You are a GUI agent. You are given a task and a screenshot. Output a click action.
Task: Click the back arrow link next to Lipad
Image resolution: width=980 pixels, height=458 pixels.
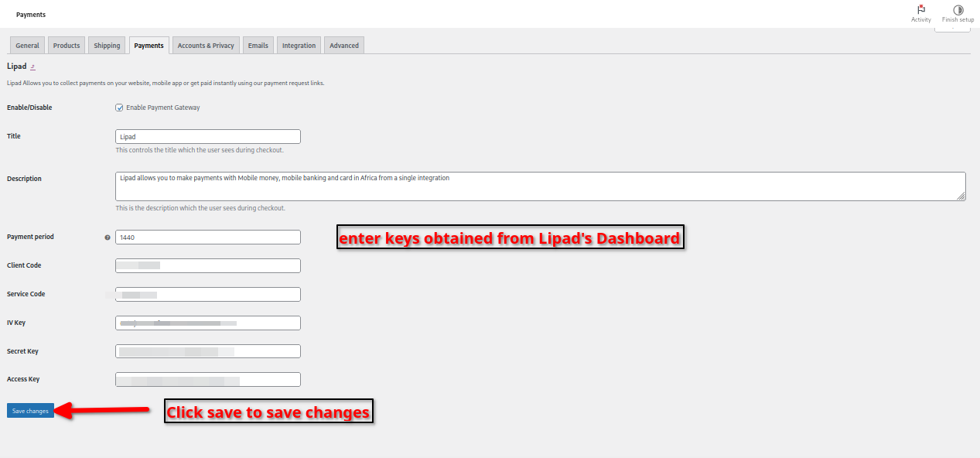click(32, 67)
